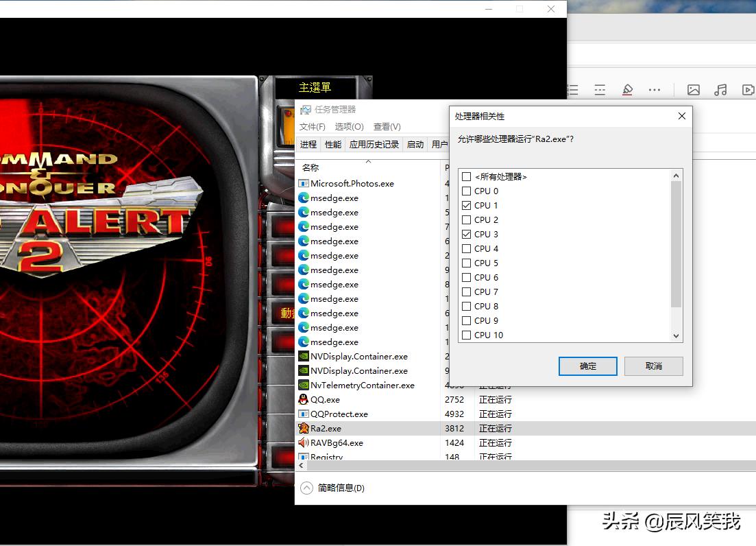Click the music note icon
This screenshot has width=756, height=546.
point(721,89)
